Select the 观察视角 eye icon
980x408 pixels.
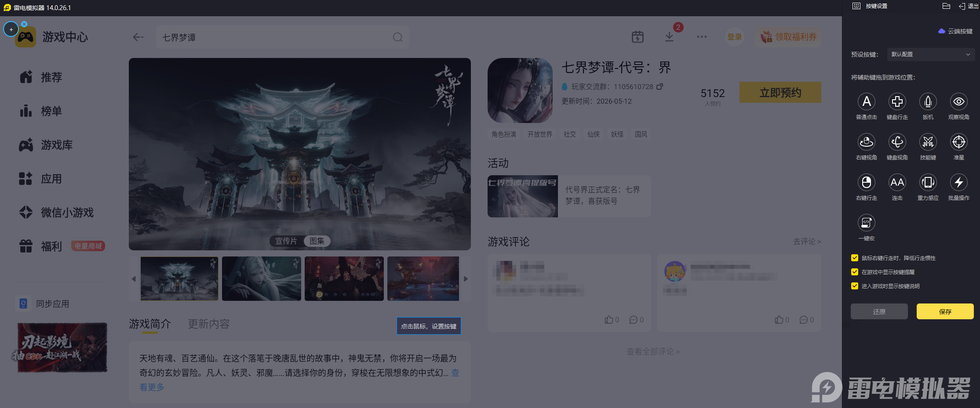click(x=958, y=101)
